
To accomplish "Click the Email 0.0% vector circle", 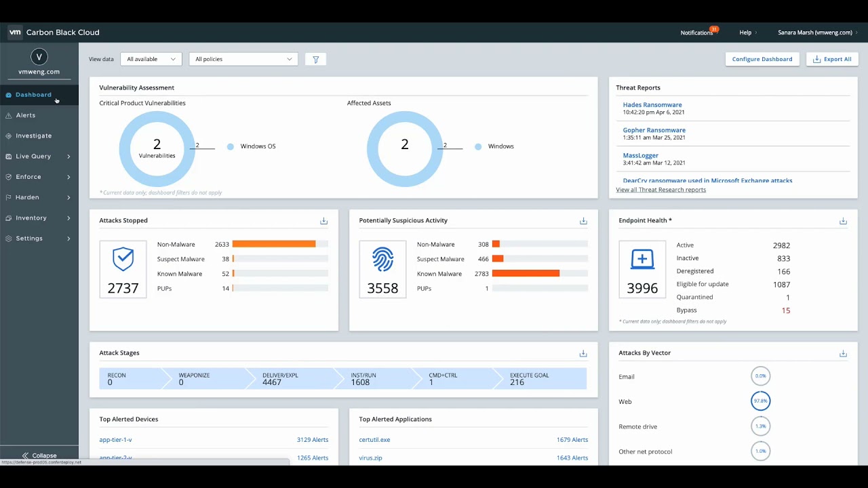I will click(760, 376).
